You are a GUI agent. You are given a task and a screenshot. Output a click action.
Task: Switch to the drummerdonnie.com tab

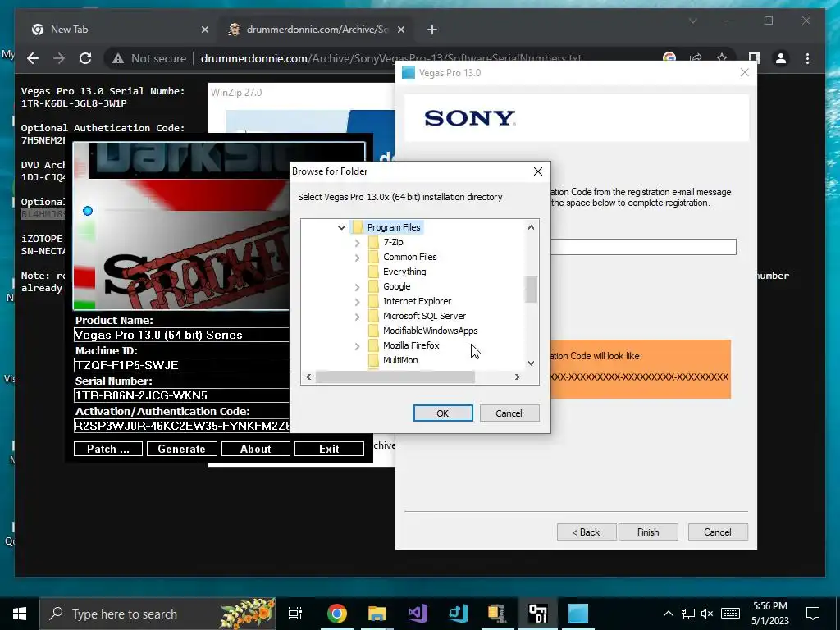point(316,30)
